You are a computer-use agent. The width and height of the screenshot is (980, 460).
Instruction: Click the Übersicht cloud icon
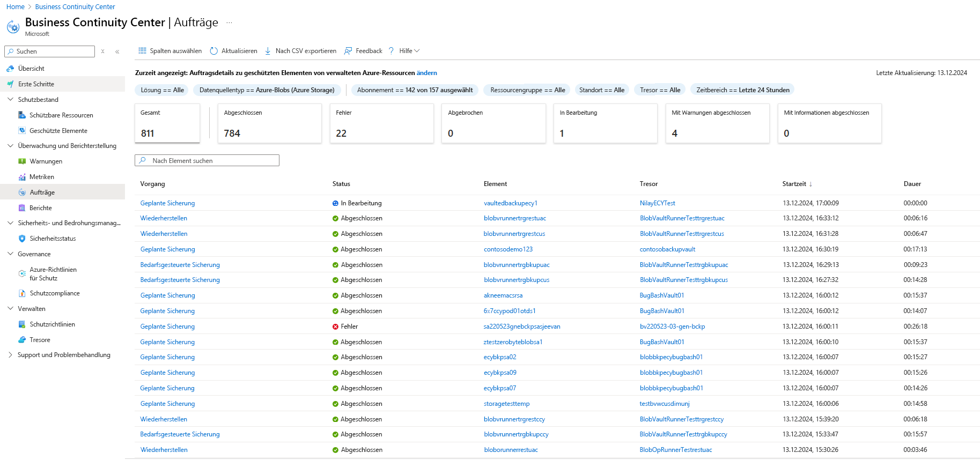pyautogui.click(x=10, y=69)
